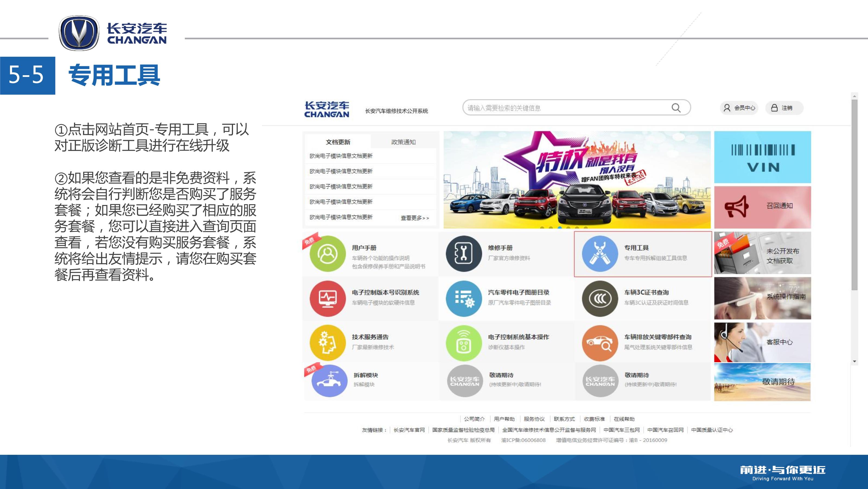
Task: Click the 召回通知 megaphone tile
Action: tap(762, 207)
